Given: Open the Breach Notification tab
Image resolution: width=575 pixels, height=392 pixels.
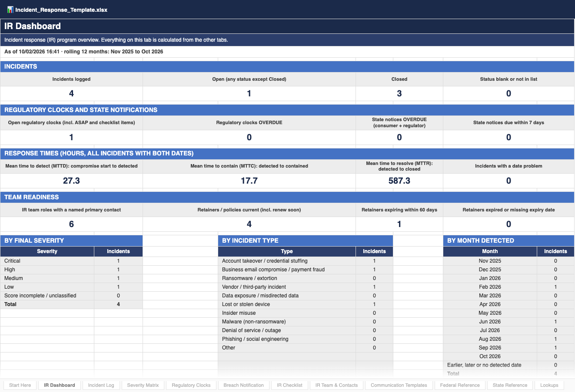Looking at the screenshot, I should [x=244, y=385].
